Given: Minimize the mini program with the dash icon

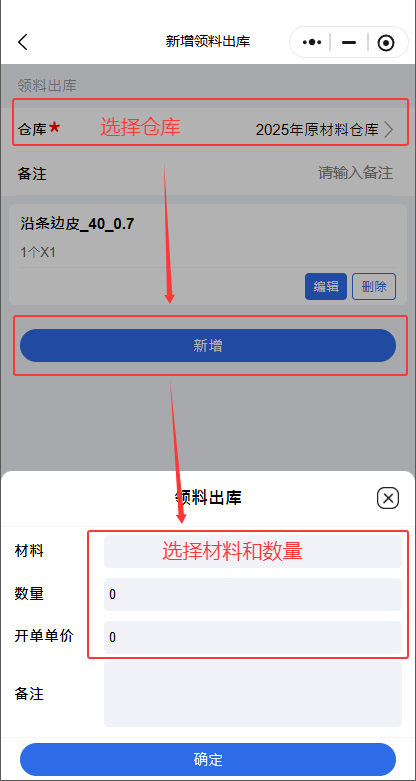Looking at the screenshot, I should click(x=349, y=43).
